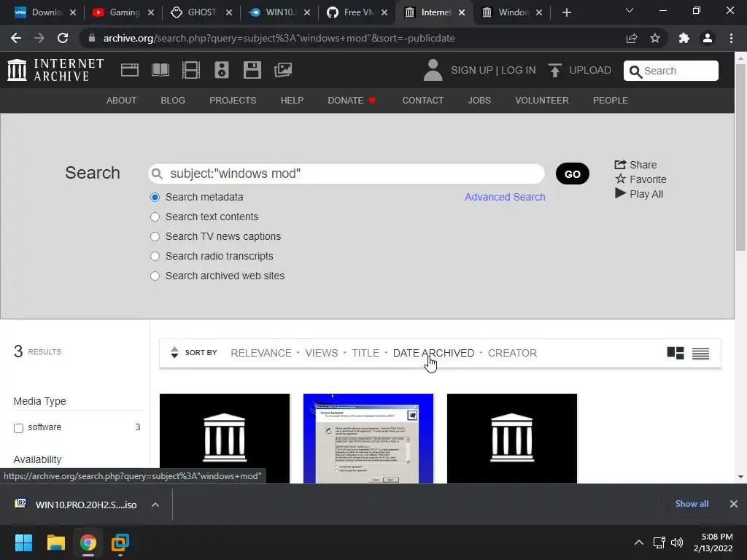Click Share option beside search
The image size is (747, 560).
[x=635, y=165]
